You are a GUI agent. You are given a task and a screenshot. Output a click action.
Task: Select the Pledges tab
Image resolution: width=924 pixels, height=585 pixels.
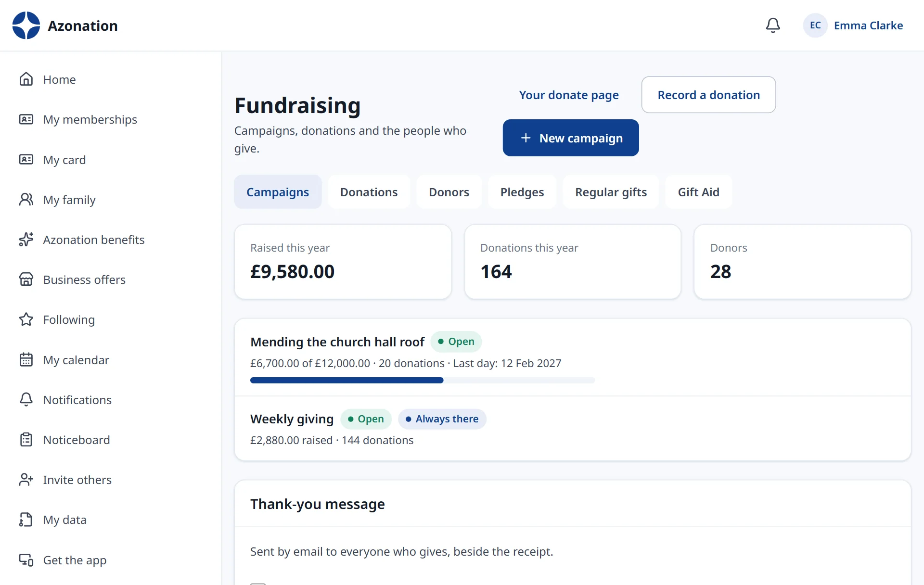[x=522, y=192]
